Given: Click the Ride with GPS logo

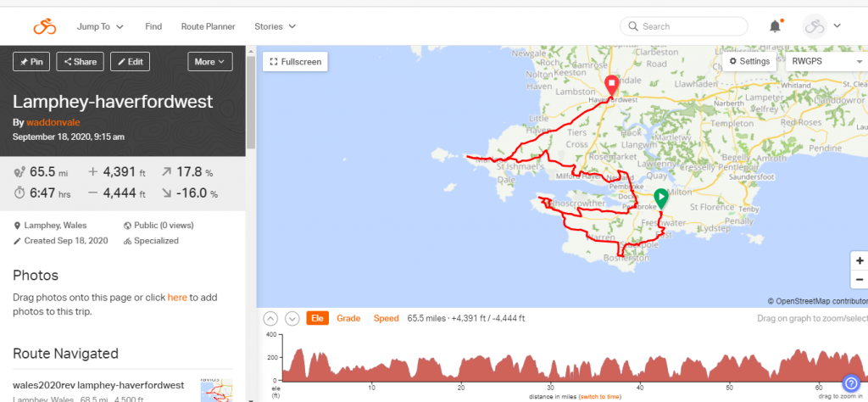Looking at the screenshot, I should [x=44, y=26].
